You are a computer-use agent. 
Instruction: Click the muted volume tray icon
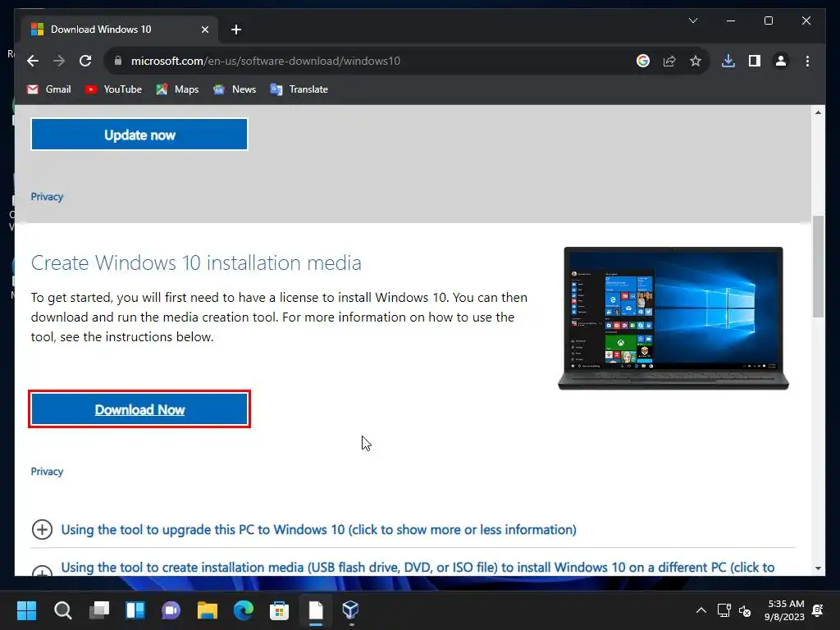coord(745,610)
